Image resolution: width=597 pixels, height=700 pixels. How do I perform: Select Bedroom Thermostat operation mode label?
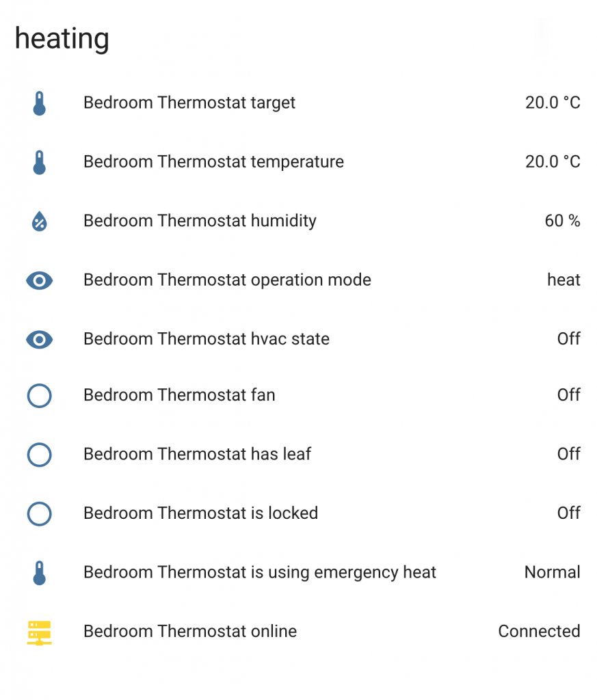click(227, 280)
